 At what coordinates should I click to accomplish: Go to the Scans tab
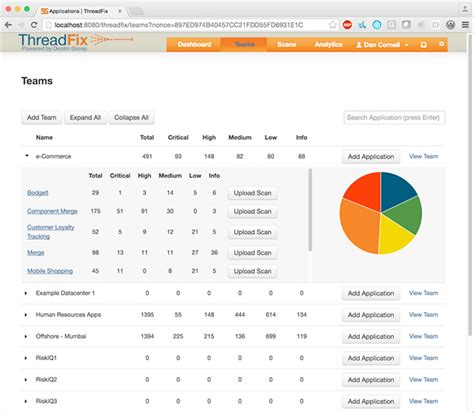pos(286,45)
